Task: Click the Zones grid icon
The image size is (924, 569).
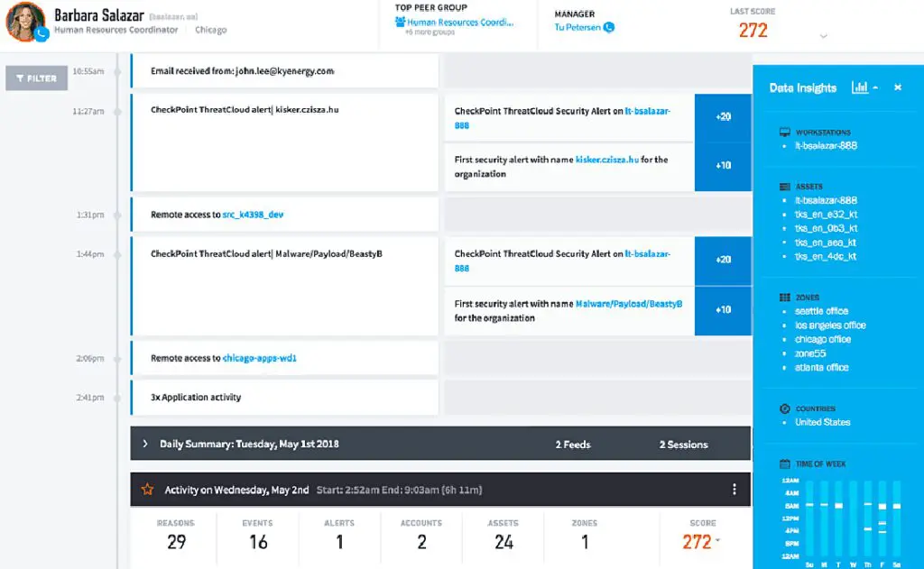Action: coord(784,297)
